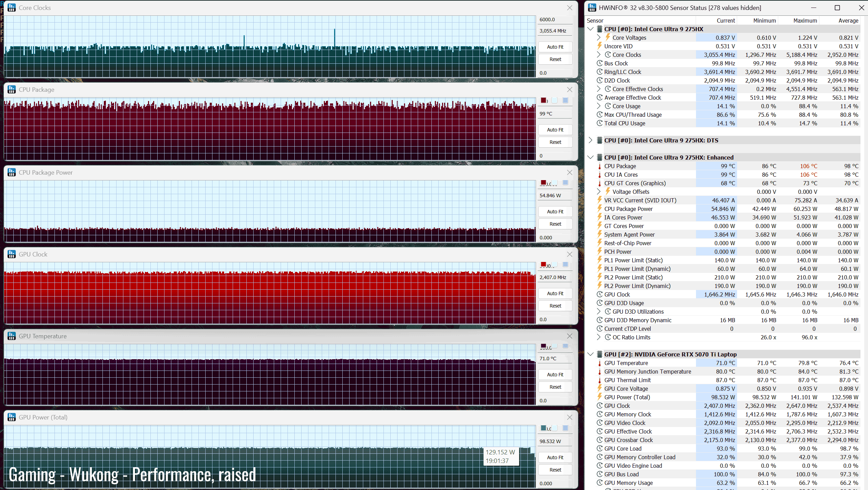Click the lightning icon beside CPU Package Power
The width and height of the screenshot is (868, 490).
[x=599, y=209]
